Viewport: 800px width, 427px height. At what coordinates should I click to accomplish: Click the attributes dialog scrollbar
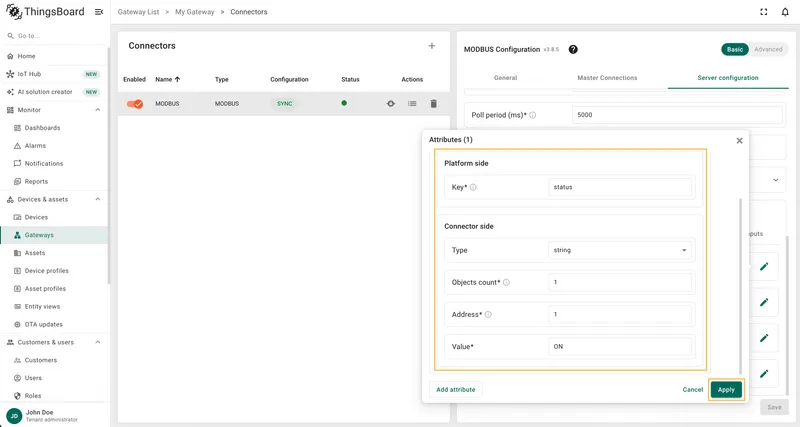pyautogui.click(x=740, y=286)
